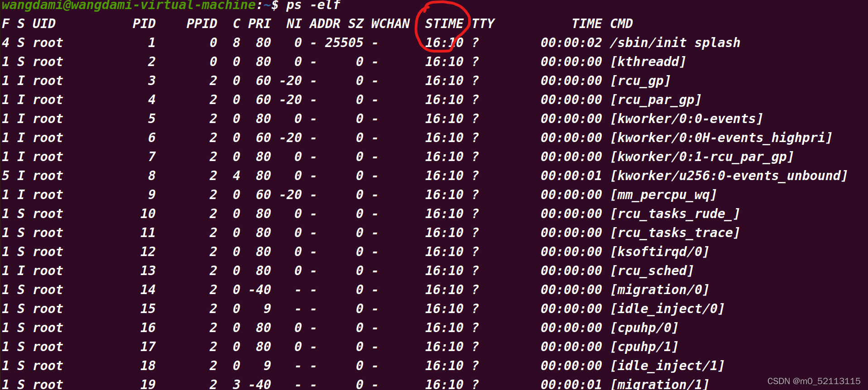Click the TTY column header
Image resolution: width=868 pixels, height=390 pixels.
click(483, 24)
